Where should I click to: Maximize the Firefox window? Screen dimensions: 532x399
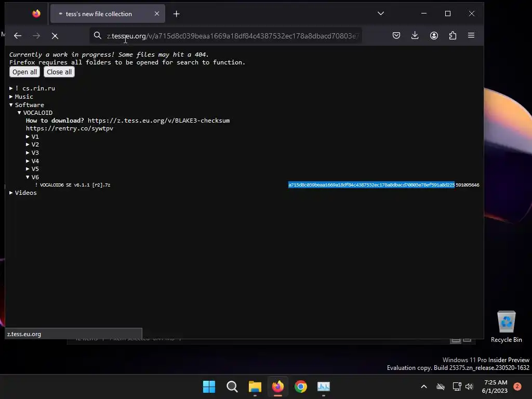448,14
